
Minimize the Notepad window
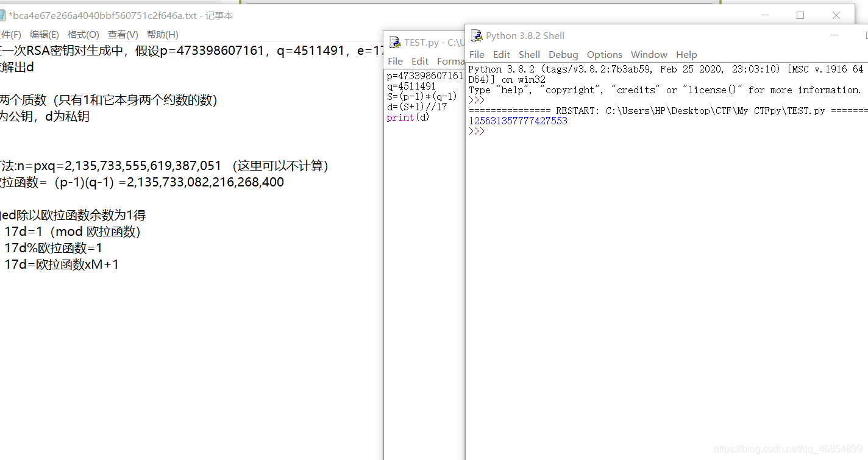click(766, 15)
